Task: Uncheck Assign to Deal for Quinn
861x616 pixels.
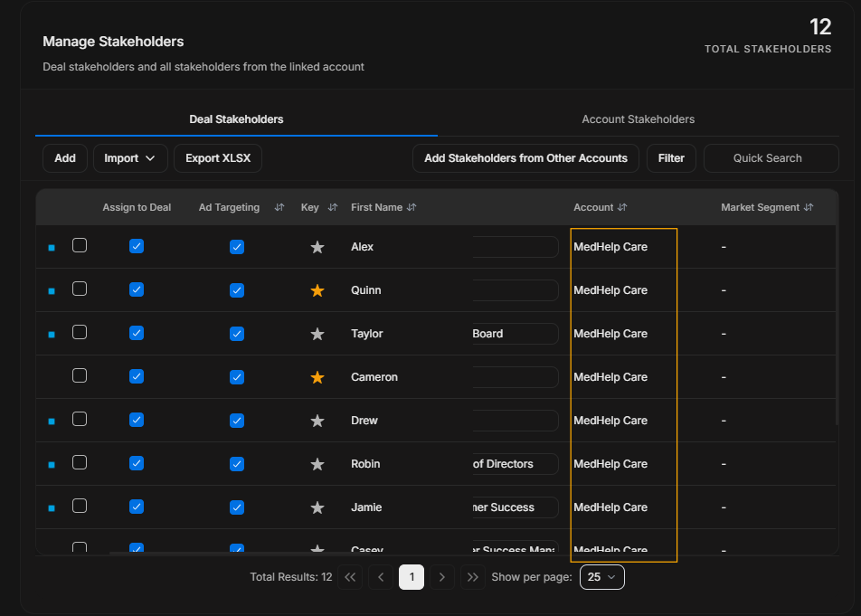Action: click(137, 289)
